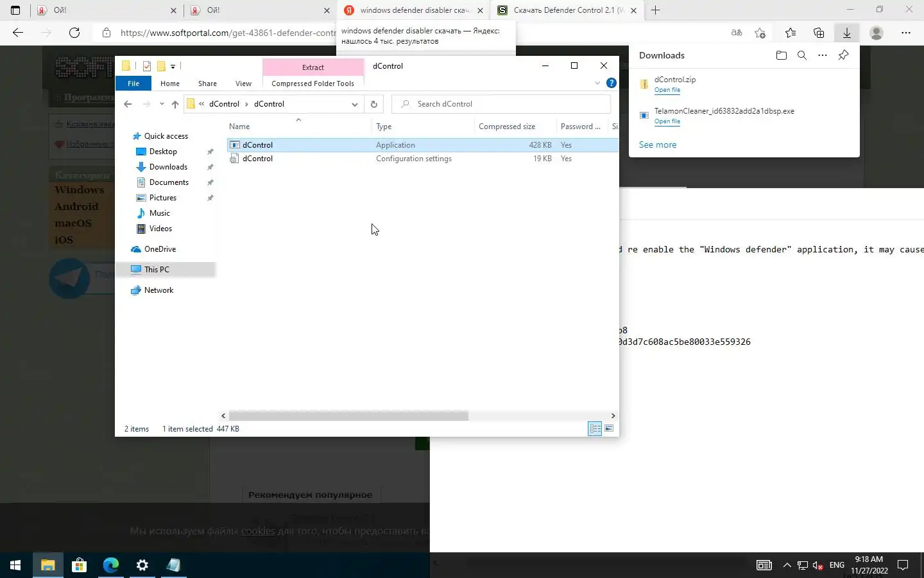
Task: Open file link under TelamonCleaner exe
Action: point(667,121)
